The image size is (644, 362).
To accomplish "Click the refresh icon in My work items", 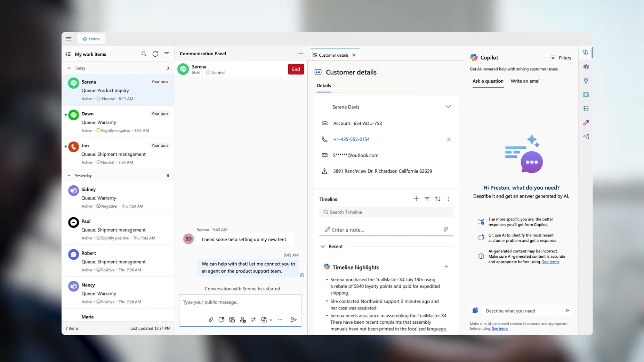I will click(x=155, y=54).
